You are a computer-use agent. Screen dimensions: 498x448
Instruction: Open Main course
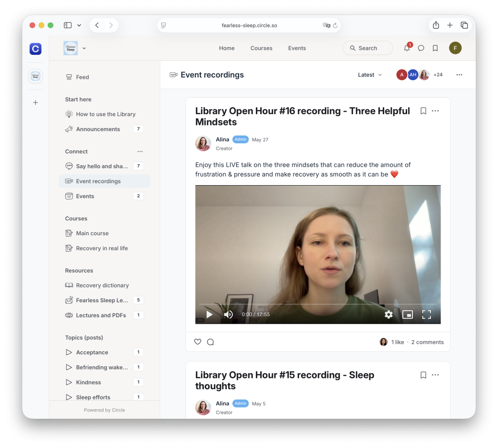pos(105,233)
